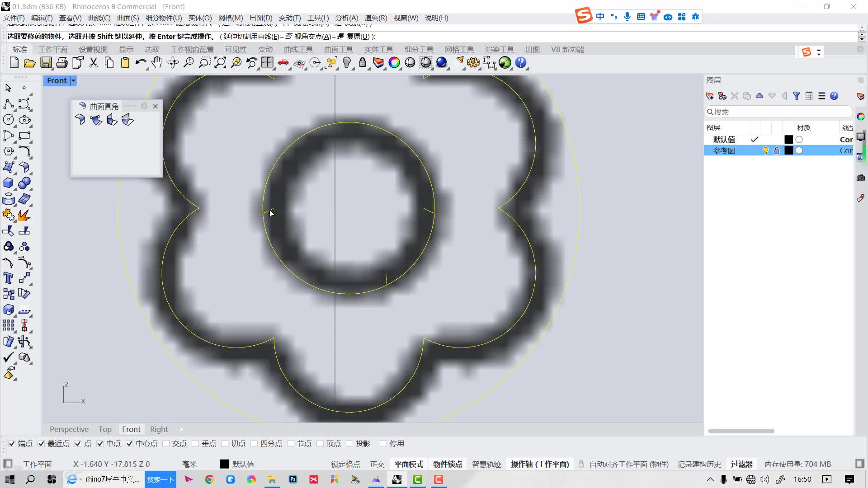
Task: Click the horizontal scrollbar in the layers panel
Action: [x=741, y=431]
